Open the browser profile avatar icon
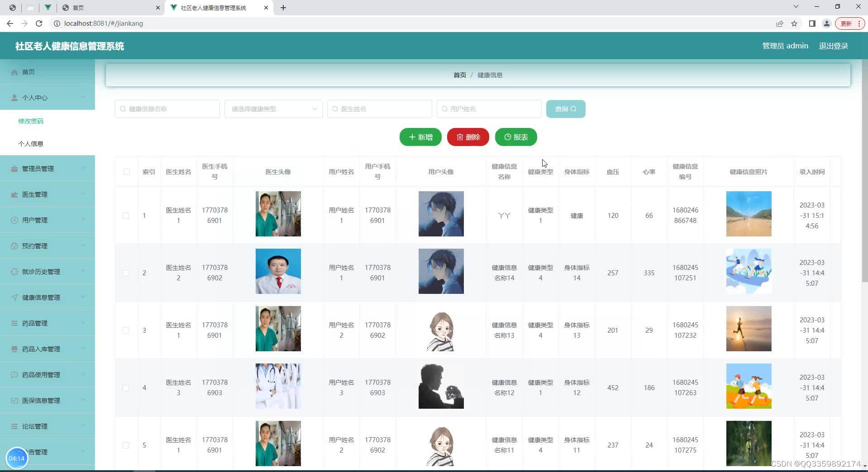The width and height of the screenshot is (868, 472). point(827,24)
